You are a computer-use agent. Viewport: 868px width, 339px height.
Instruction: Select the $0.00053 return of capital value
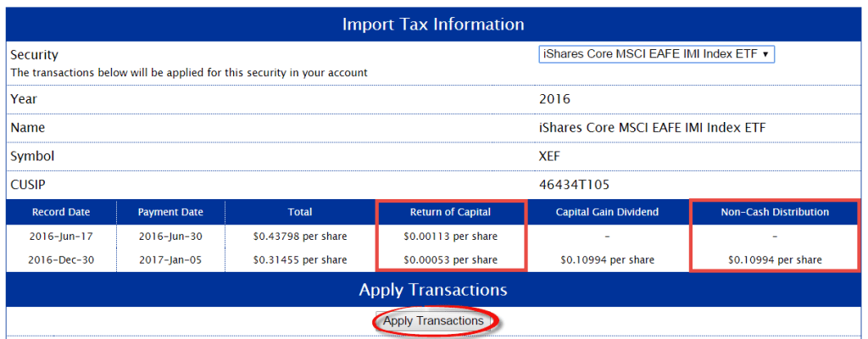pos(450,259)
